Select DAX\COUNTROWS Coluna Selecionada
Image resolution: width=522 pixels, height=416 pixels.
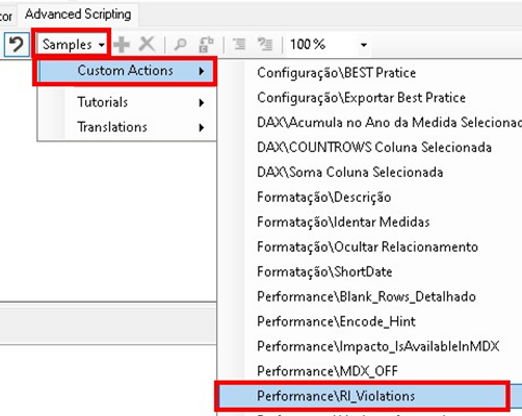(x=374, y=147)
